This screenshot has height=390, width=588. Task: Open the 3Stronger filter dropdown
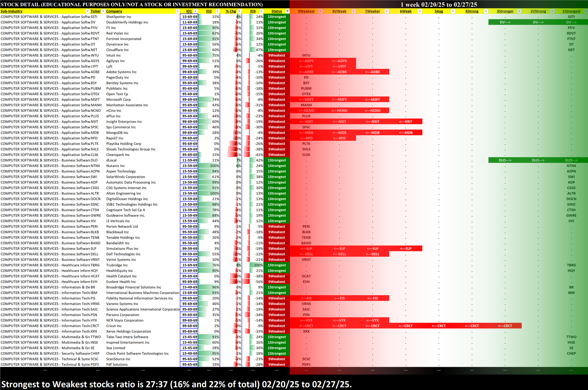click(x=519, y=11)
